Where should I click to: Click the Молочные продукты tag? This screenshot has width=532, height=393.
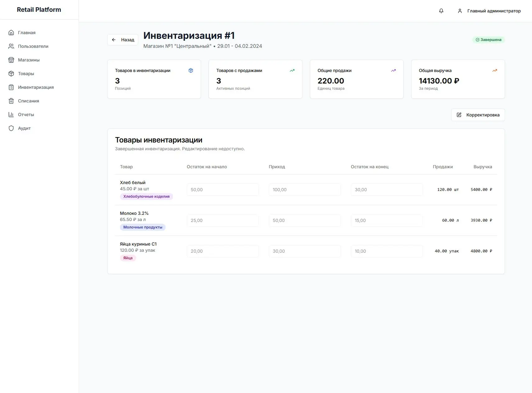pos(143,227)
